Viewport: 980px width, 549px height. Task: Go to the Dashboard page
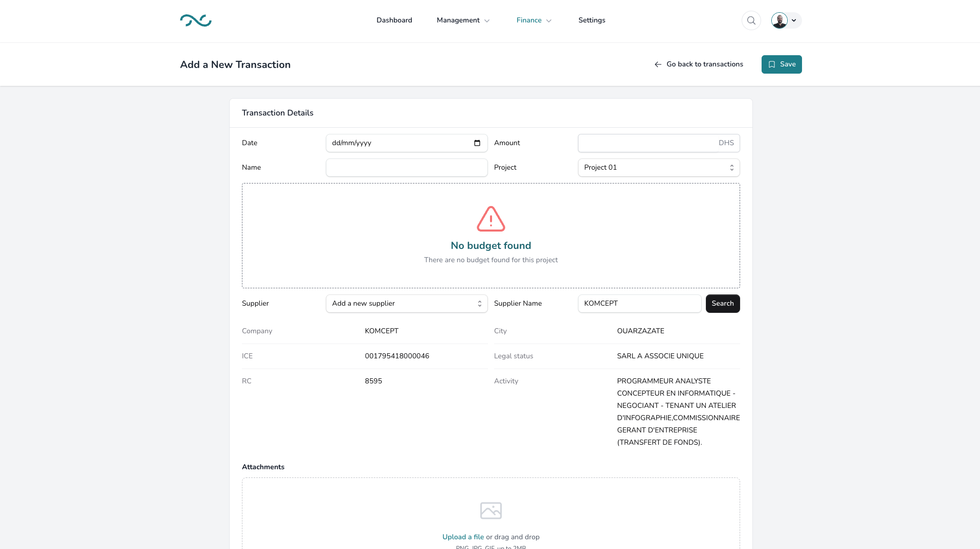pyautogui.click(x=394, y=20)
